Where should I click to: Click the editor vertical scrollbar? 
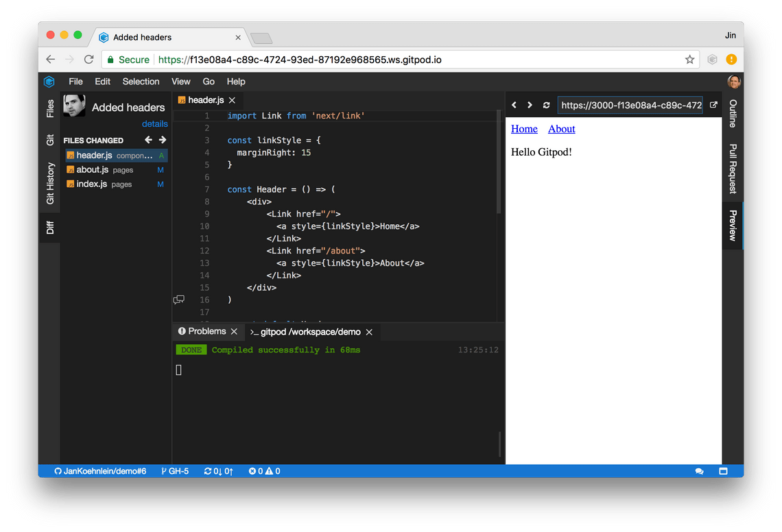(x=498, y=162)
